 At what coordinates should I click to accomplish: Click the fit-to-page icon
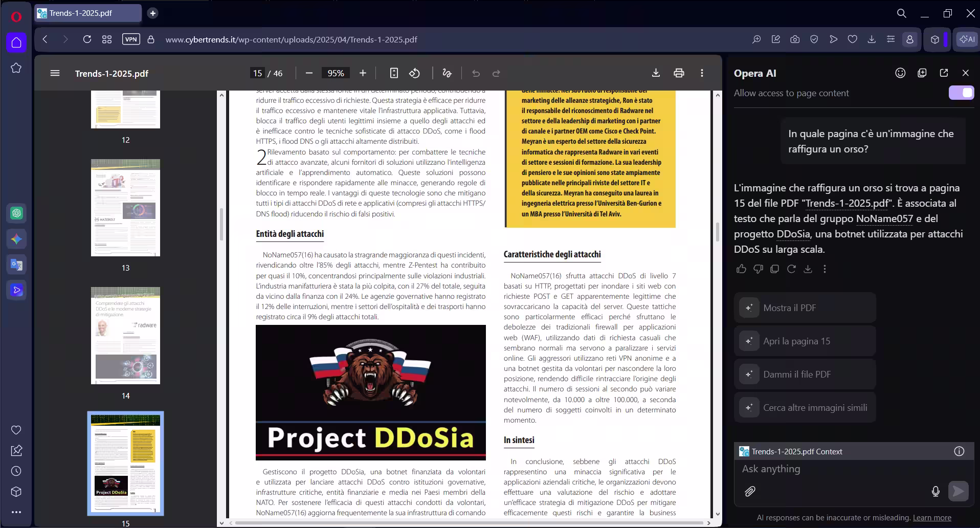tap(394, 73)
